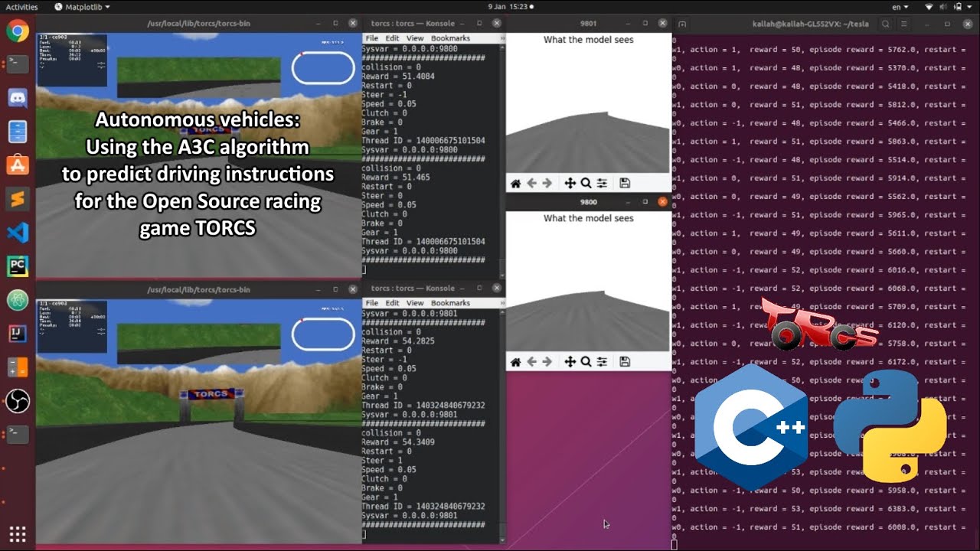Open the Terminal icon just below OBS
Image resolution: width=980 pixels, height=551 pixels.
click(x=18, y=435)
